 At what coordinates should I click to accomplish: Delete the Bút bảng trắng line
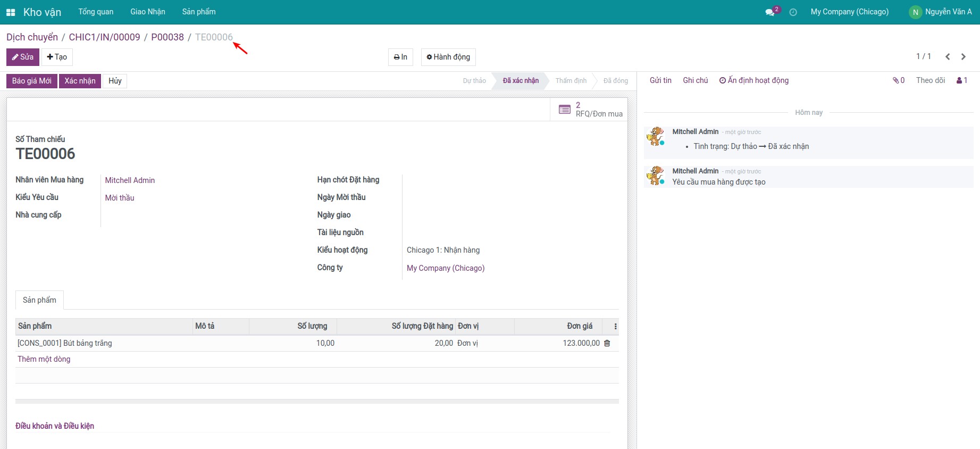607,343
